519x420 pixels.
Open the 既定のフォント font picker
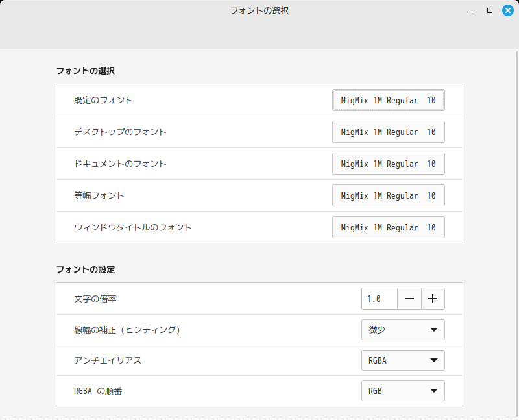coord(388,100)
